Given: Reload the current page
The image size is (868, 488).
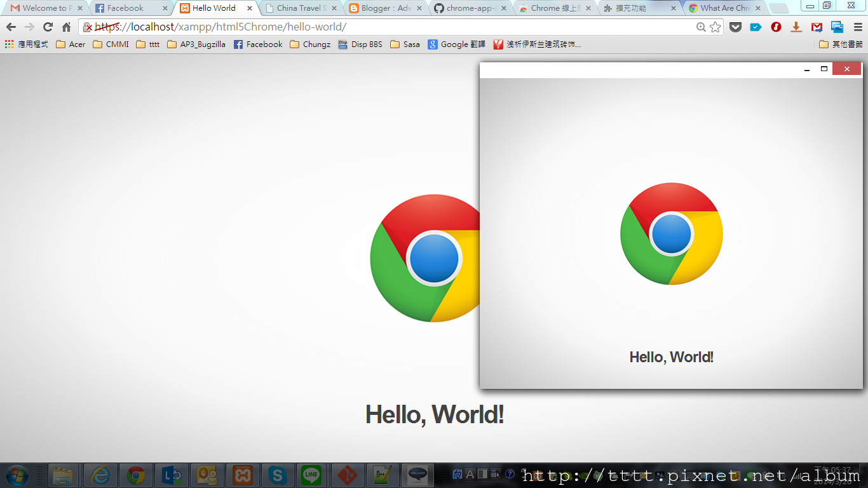Looking at the screenshot, I should click(48, 27).
